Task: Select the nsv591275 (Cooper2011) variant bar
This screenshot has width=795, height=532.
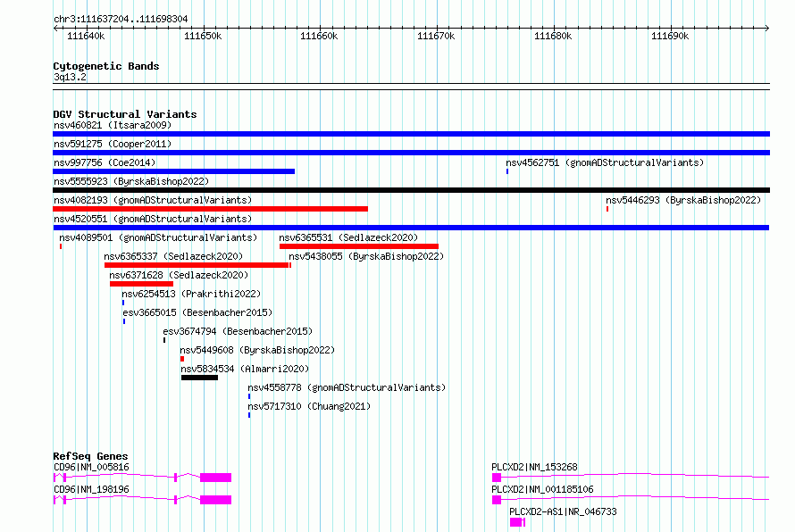Action: [x=411, y=153]
